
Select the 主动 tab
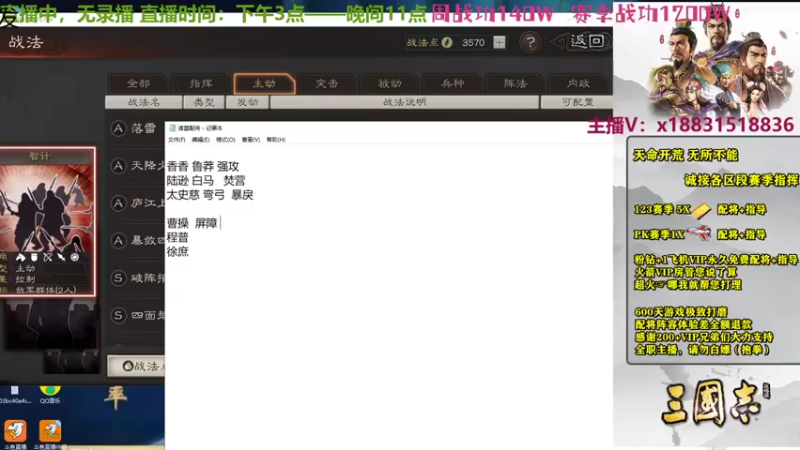click(x=264, y=84)
